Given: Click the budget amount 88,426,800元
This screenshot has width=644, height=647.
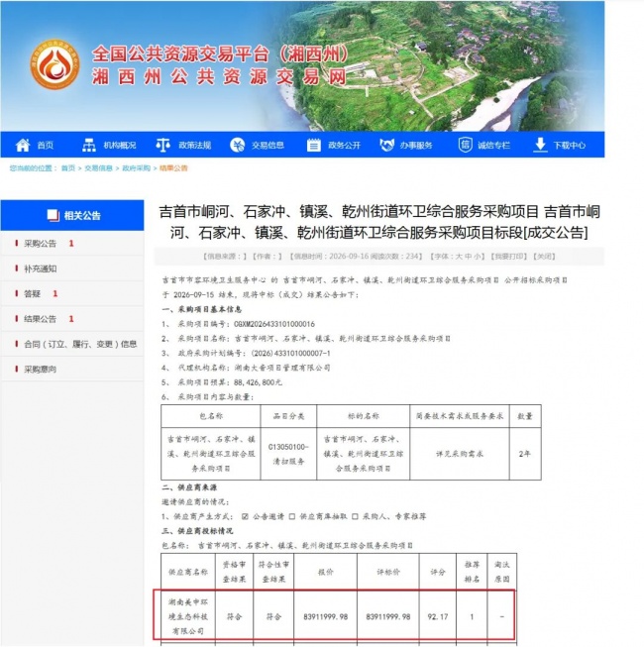Looking at the screenshot, I should pyautogui.click(x=258, y=382).
